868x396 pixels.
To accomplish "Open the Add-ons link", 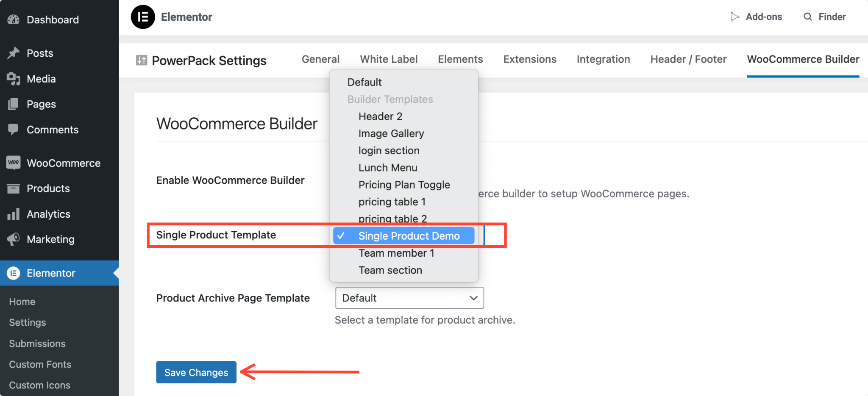I will coord(757,17).
